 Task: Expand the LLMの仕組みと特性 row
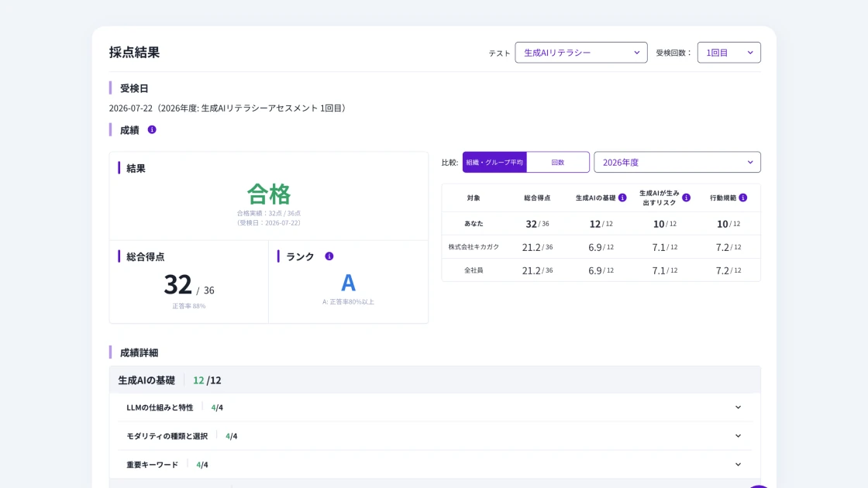pyautogui.click(x=435, y=407)
